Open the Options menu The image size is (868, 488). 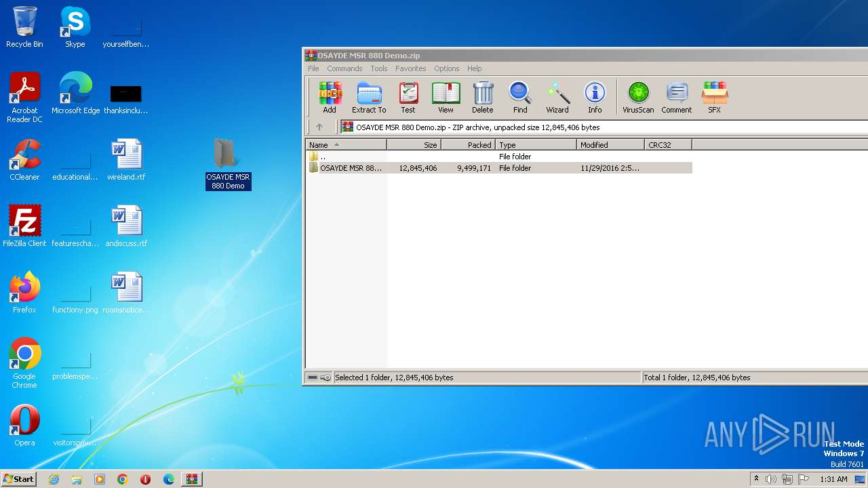447,68
